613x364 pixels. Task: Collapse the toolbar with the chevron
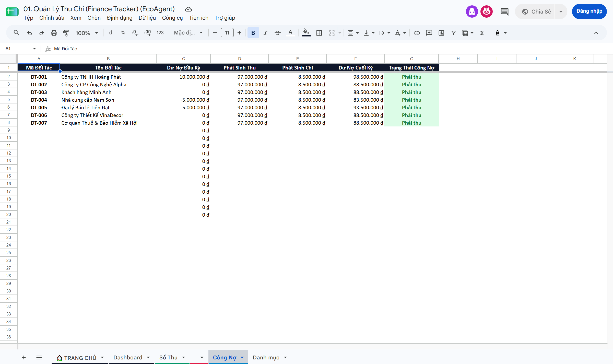[596, 33]
